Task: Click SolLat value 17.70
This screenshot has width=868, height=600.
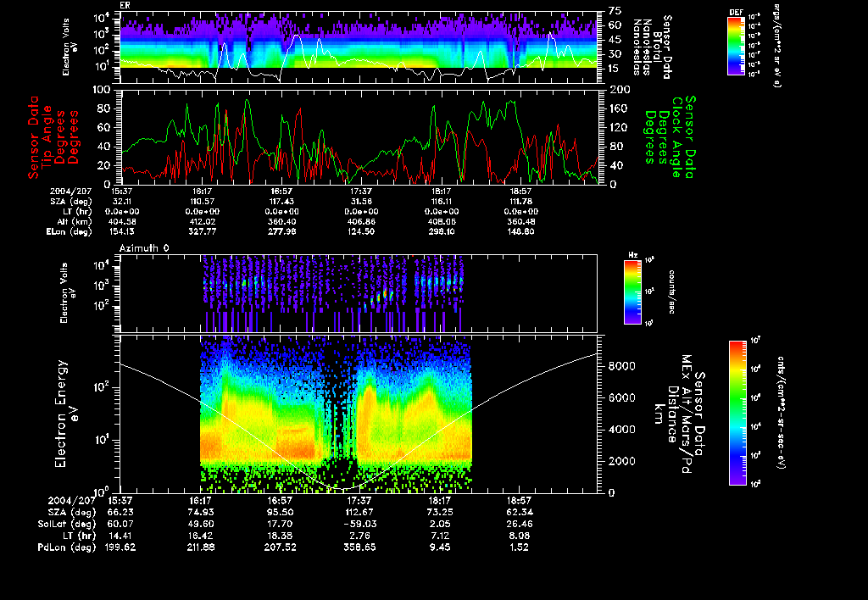Action: pos(280,524)
